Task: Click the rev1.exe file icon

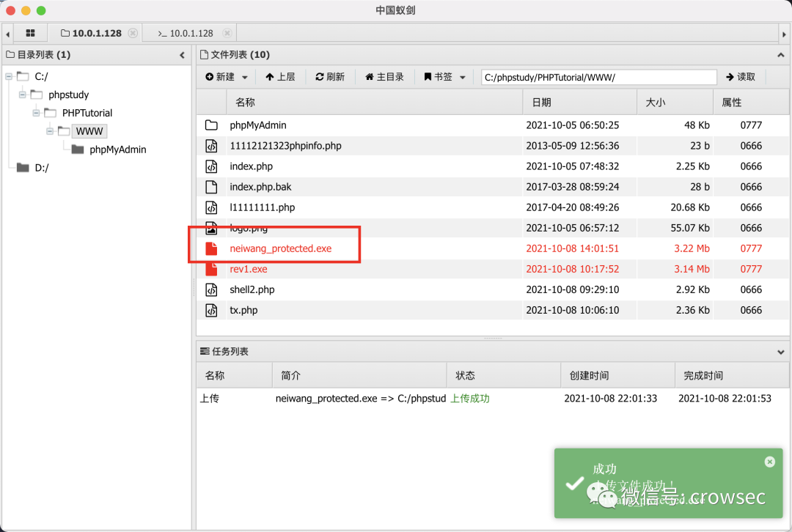Action: [x=212, y=269]
